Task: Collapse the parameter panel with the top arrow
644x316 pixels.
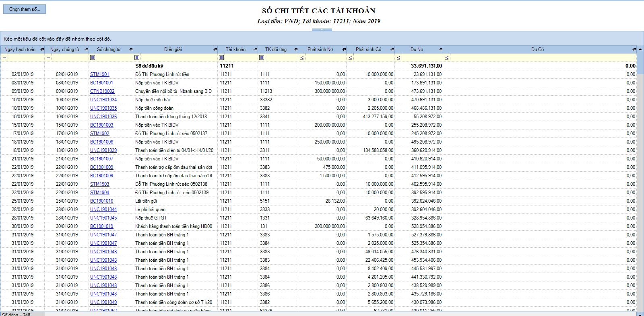Action: [x=322, y=30]
